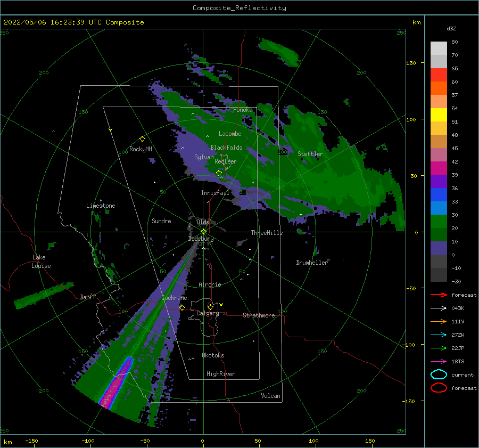The height and width of the screenshot is (448, 479).
Task: Select the bright green 20-30 dBZ swatch
Action: (x=439, y=222)
